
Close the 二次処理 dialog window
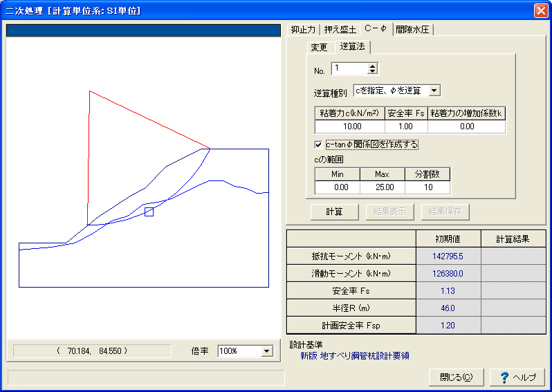click(541, 10)
